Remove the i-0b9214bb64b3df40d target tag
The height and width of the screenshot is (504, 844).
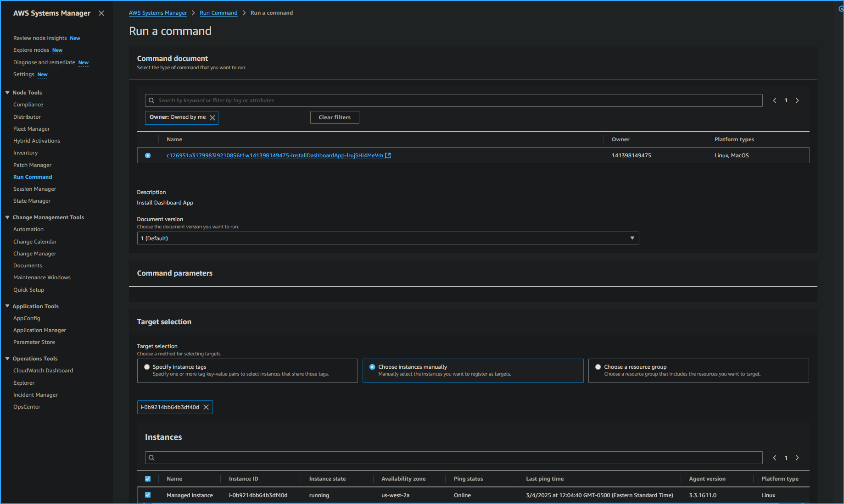pos(207,407)
